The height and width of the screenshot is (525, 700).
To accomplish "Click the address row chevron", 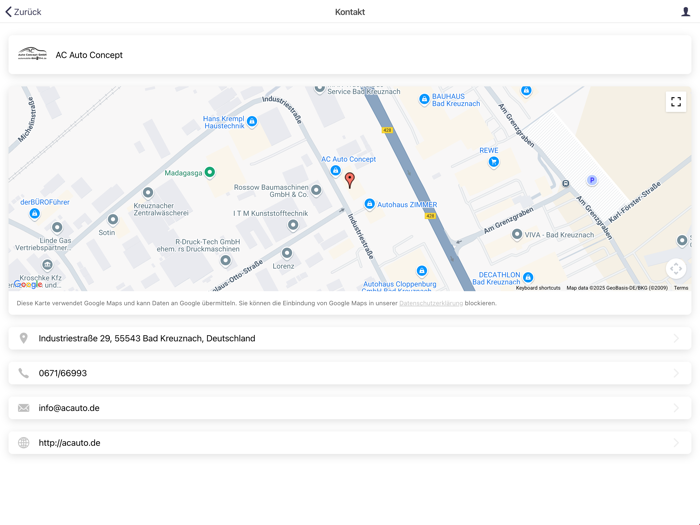I will click(x=676, y=338).
